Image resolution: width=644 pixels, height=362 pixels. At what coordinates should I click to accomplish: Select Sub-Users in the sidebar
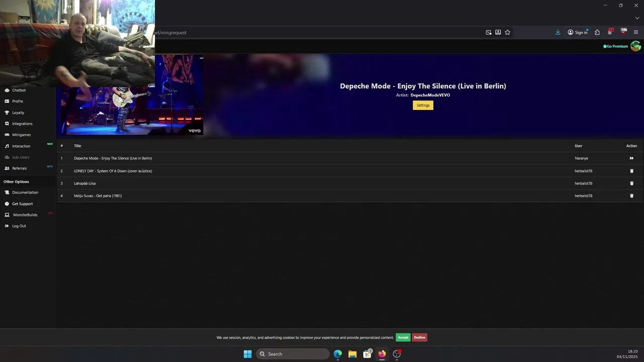pos(21,157)
